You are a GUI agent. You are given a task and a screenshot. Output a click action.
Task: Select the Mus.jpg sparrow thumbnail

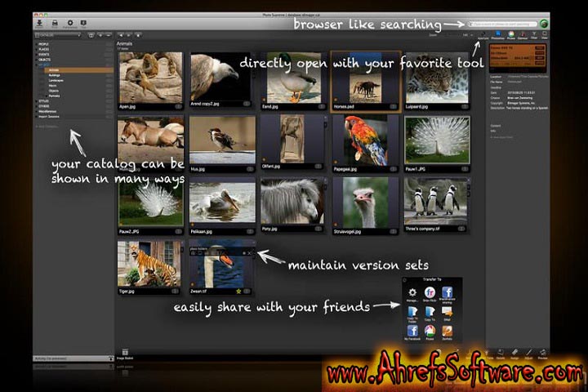coord(222,144)
